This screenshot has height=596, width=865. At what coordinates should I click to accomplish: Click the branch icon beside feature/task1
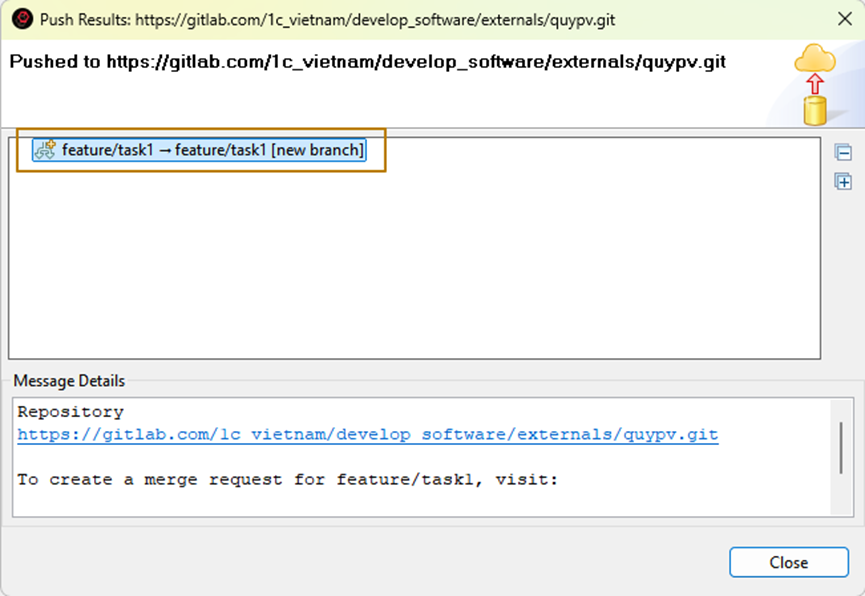click(45, 150)
